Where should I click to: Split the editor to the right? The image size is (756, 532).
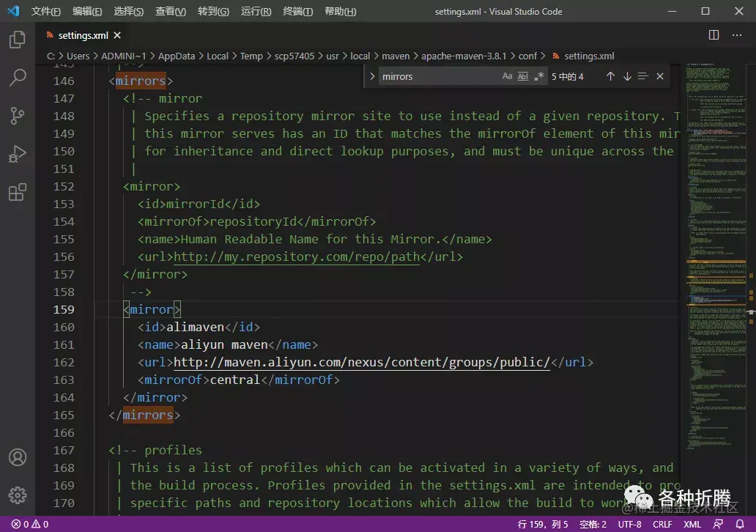[714, 34]
